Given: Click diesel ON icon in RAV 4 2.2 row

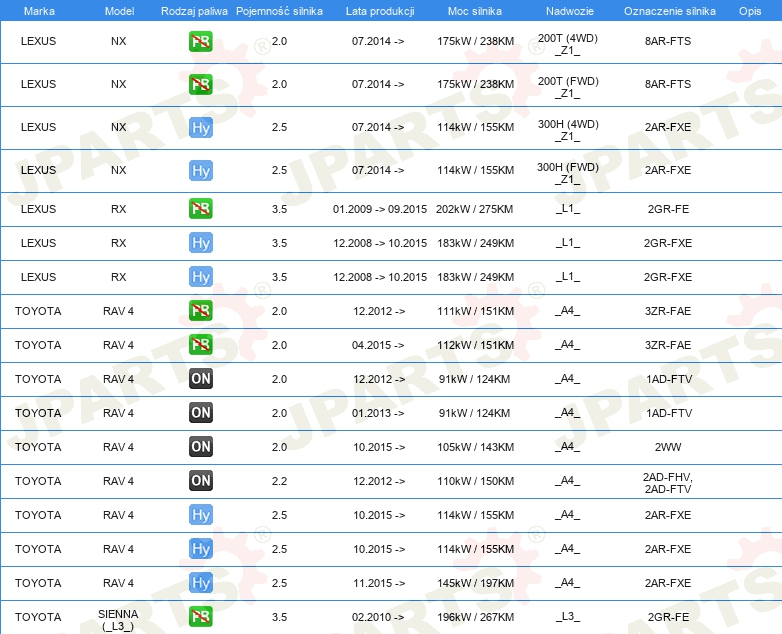Looking at the screenshot, I should point(201,481).
